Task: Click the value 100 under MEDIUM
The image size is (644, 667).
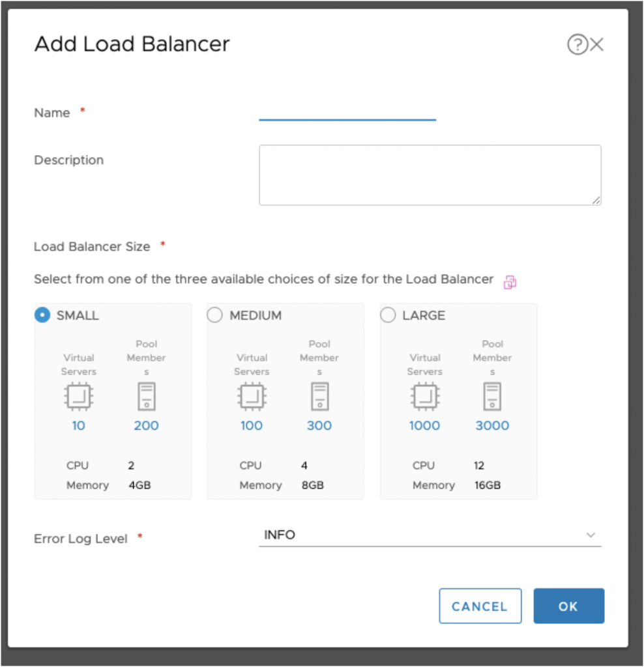Action: click(x=252, y=425)
